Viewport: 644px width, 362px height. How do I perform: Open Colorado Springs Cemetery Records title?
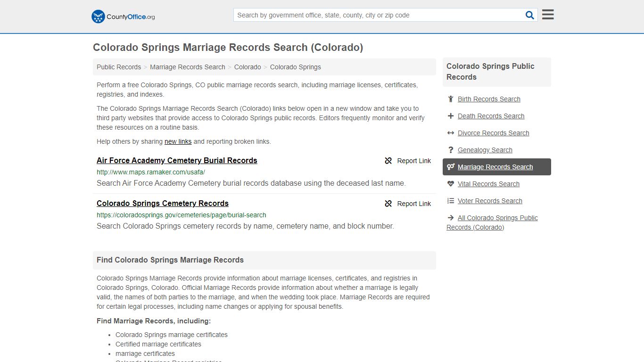pos(163,203)
